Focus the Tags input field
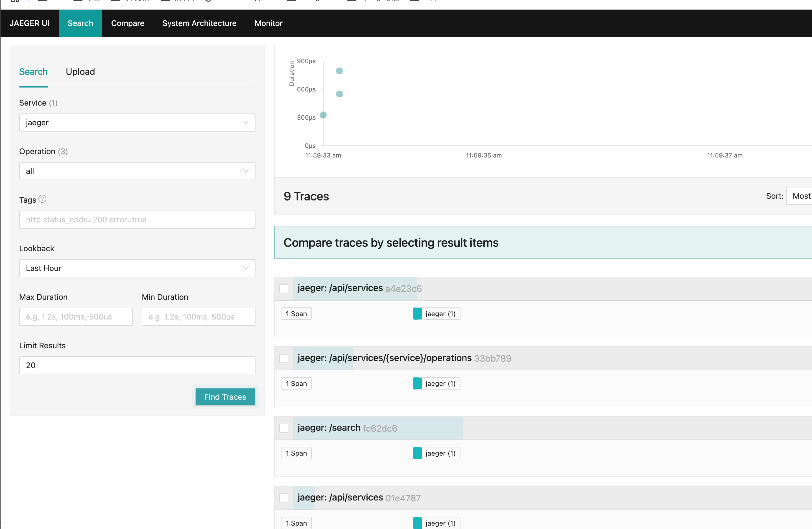Viewport: 812px width, 529px height. pyautogui.click(x=137, y=220)
